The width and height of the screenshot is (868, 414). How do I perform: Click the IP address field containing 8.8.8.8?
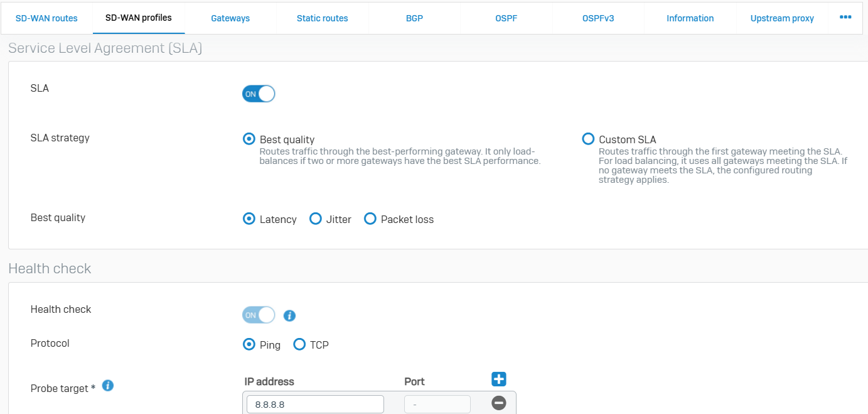pyautogui.click(x=315, y=405)
